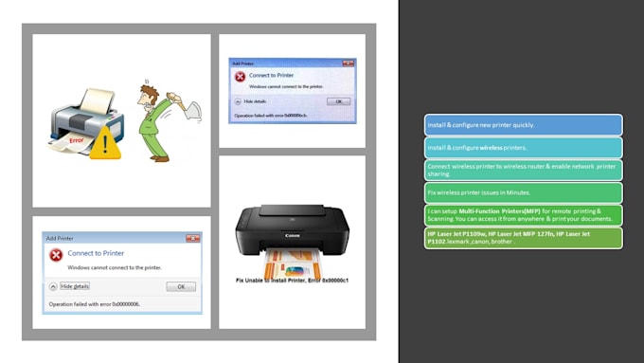Image resolution: width=644 pixels, height=363 pixels.
Task: Click OK in the upper Add Printer dialog
Action: click(x=338, y=101)
